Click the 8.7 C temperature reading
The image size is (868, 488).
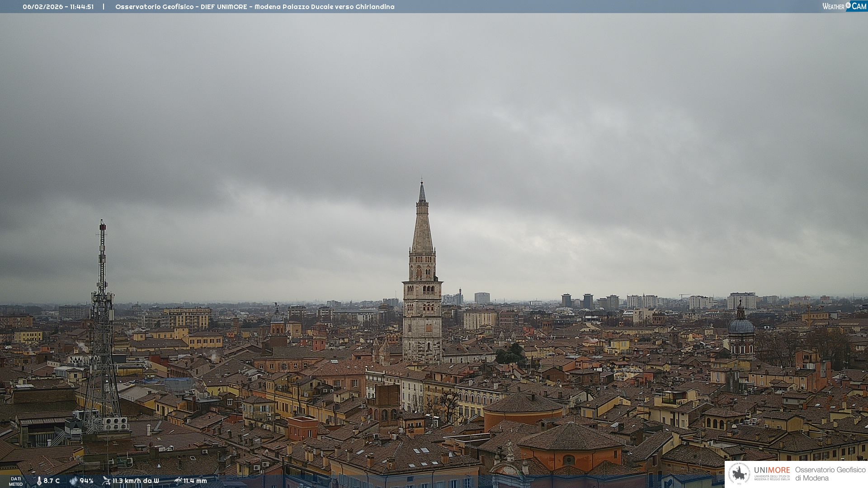pyautogui.click(x=52, y=481)
